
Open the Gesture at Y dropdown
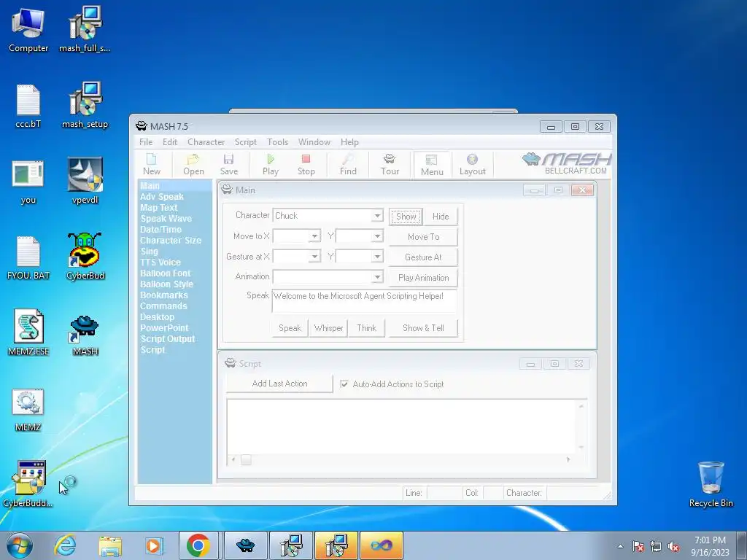point(377,257)
